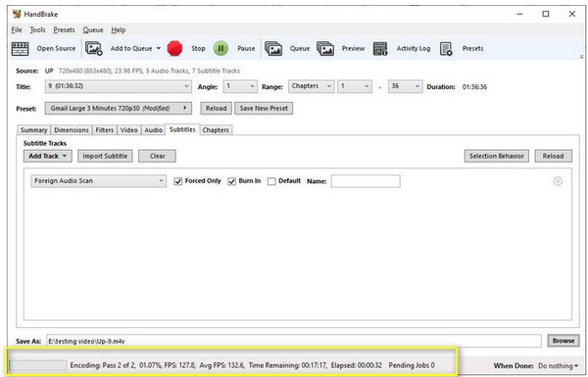588x377 pixels.
Task: Click the Presets toolbar icon
Action: (446, 49)
